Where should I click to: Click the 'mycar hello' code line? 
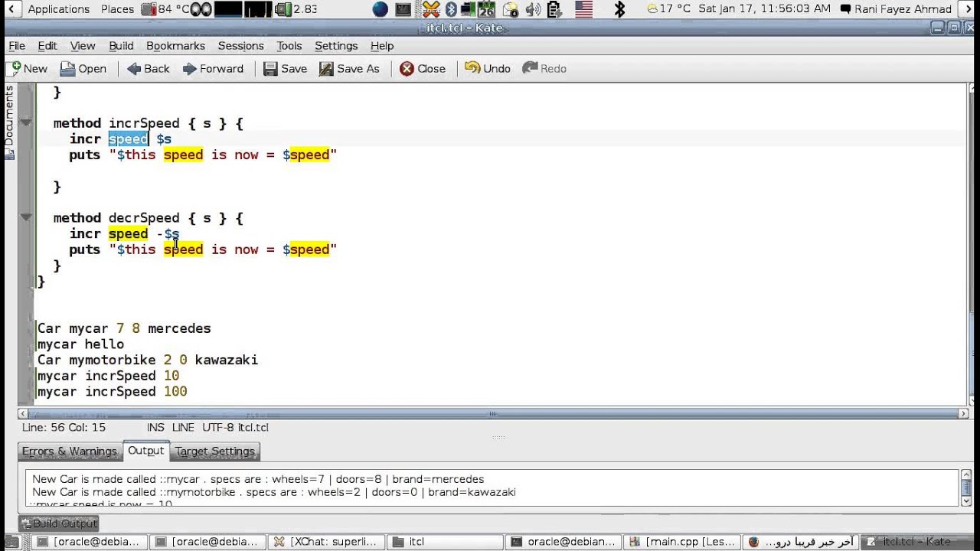click(80, 344)
